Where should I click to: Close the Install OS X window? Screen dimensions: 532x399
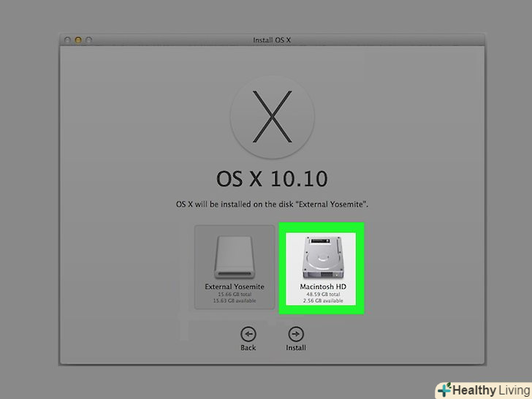pos(67,40)
